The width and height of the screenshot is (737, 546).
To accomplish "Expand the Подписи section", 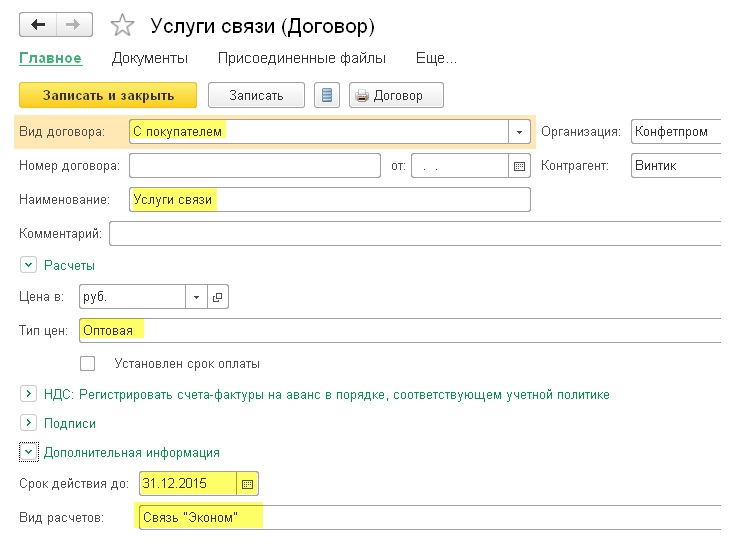I will pos(28,423).
